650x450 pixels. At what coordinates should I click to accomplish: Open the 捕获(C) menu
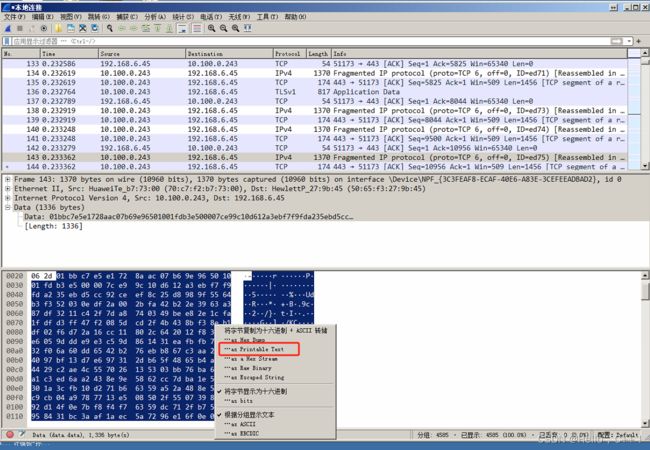(127, 17)
